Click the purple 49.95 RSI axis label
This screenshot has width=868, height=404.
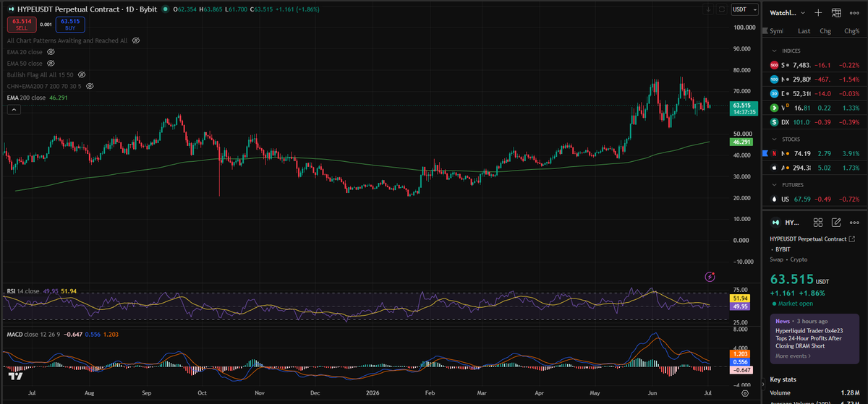[x=741, y=306]
